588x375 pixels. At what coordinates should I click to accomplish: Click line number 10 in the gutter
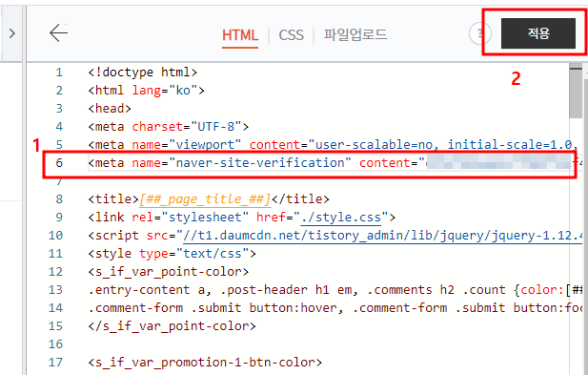pyautogui.click(x=55, y=236)
